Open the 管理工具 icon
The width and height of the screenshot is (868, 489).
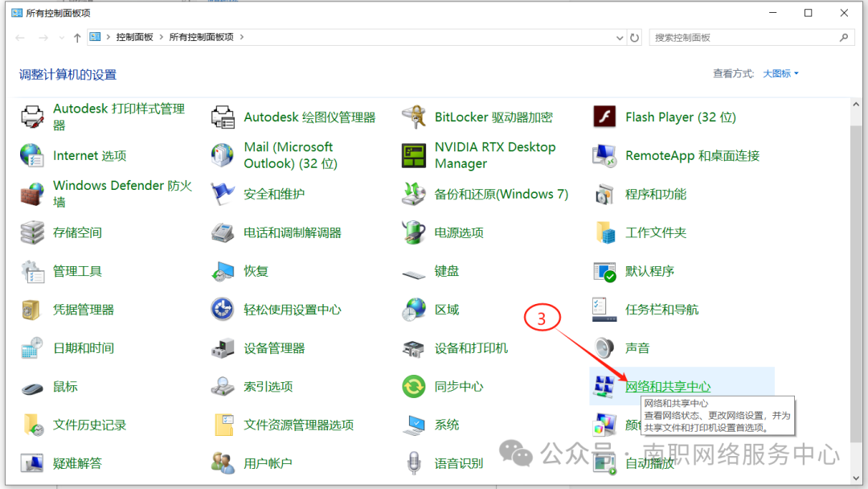(x=32, y=271)
